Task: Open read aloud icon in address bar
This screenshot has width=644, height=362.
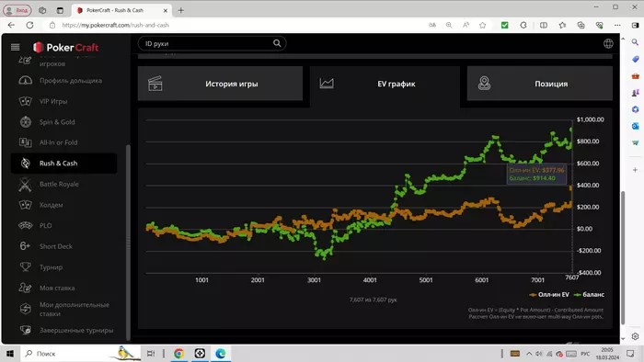Action: (466, 25)
